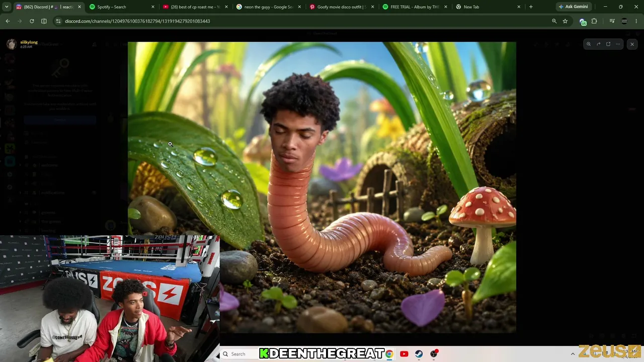Click the siilkylong username text
The image size is (644, 362).
pyautogui.click(x=29, y=42)
